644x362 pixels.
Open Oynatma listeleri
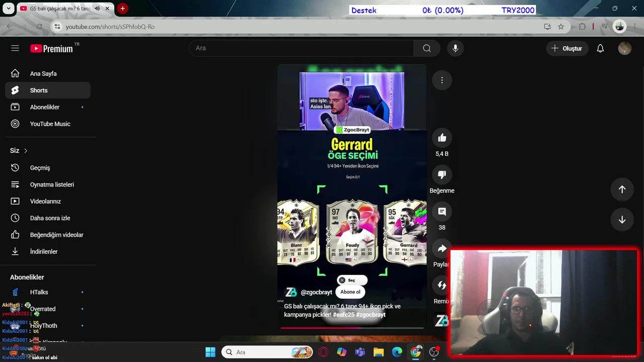[48, 185]
